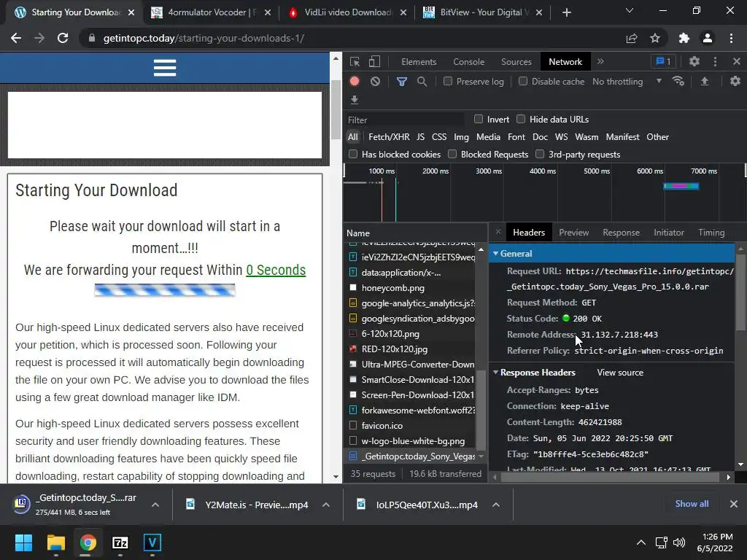
Task: Filter requests by Img type
Action: (461, 136)
